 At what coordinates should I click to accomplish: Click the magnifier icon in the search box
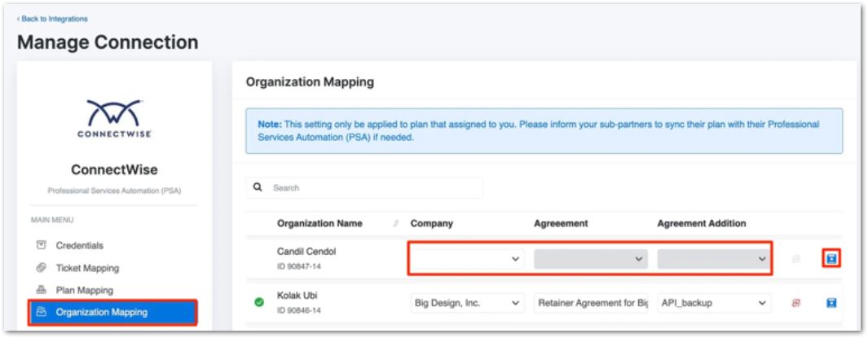[x=258, y=187]
